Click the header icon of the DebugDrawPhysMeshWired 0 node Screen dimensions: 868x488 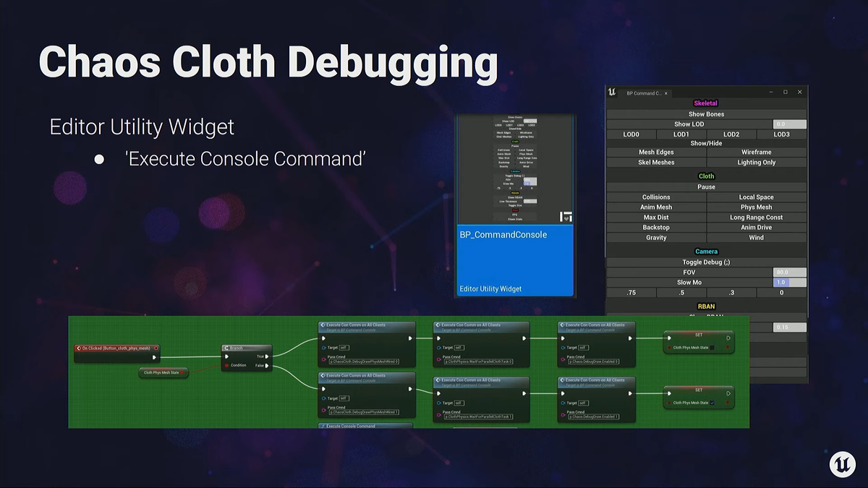pyautogui.click(x=323, y=325)
